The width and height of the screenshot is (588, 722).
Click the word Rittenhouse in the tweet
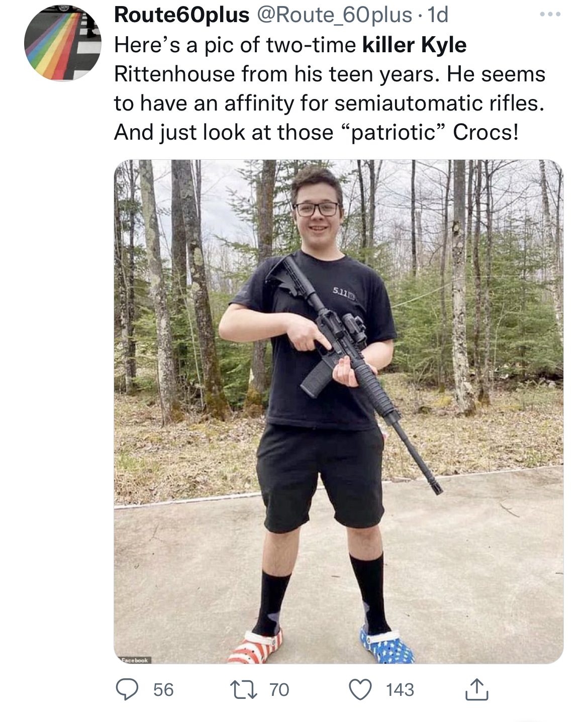tap(174, 74)
